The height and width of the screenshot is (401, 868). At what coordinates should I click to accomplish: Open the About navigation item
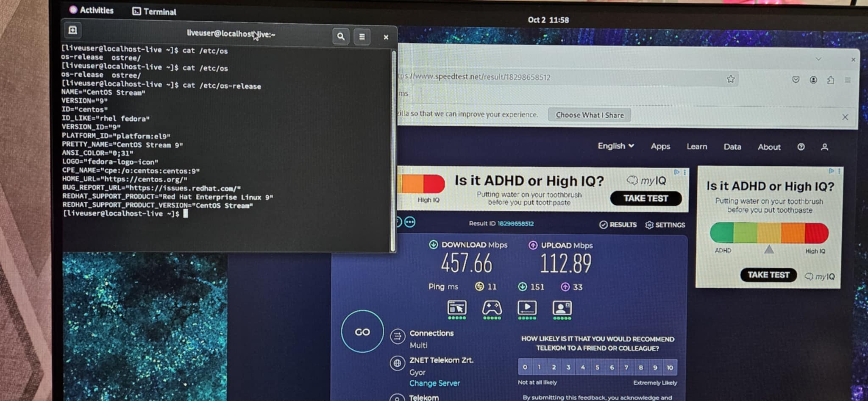[x=769, y=147]
